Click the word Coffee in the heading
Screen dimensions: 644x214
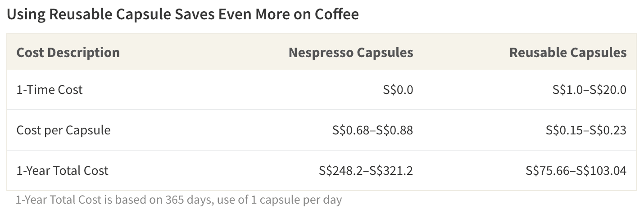[337, 14]
